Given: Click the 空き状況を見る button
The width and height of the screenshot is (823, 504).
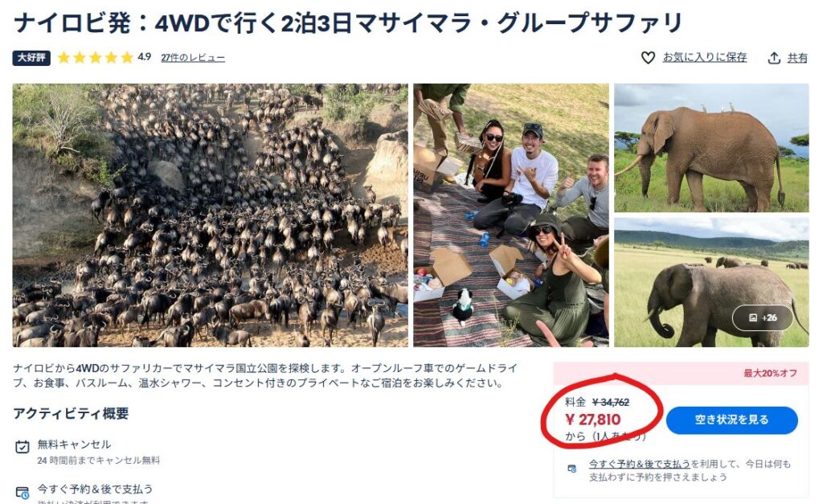Looking at the screenshot, I should (x=732, y=420).
